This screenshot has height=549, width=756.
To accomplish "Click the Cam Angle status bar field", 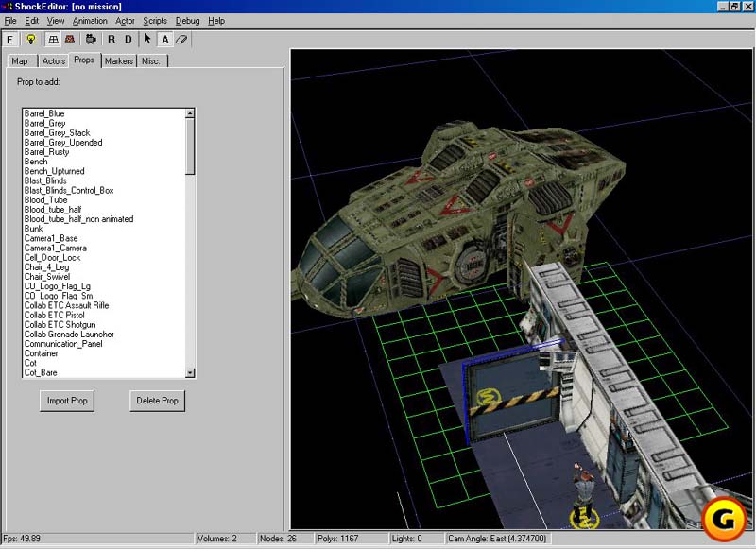I will click(x=498, y=539).
